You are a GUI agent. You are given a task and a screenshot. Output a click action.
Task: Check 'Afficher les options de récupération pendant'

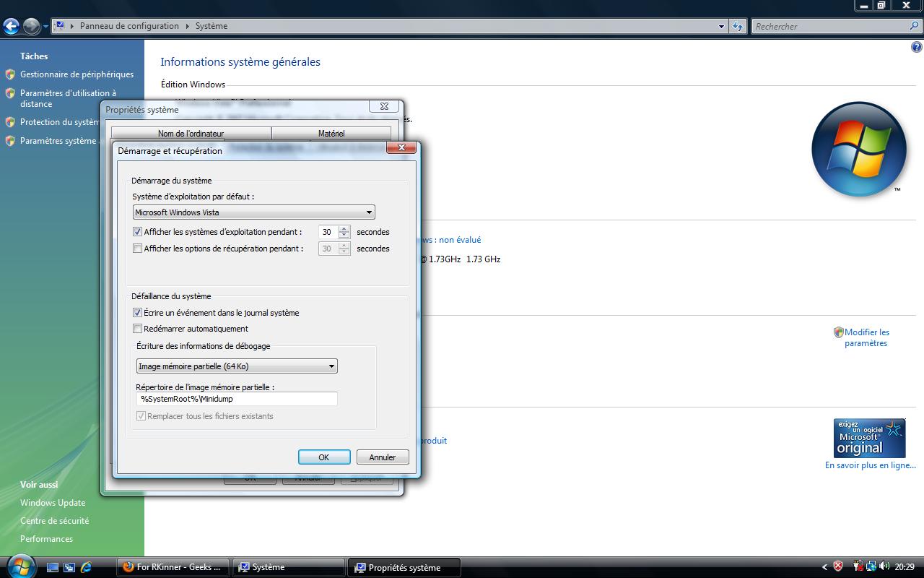[x=138, y=249]
